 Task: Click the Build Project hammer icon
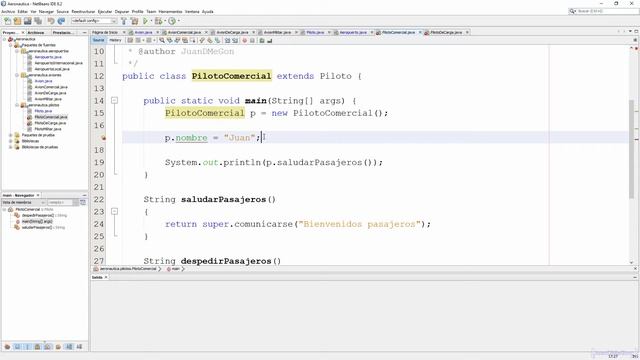click(x=124, y=21)
